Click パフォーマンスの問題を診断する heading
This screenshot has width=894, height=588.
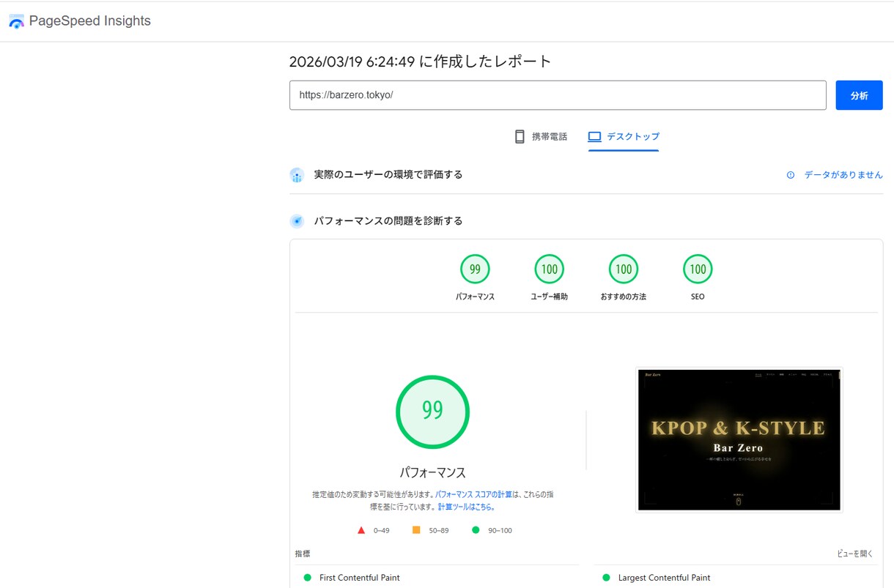point(388,220)
